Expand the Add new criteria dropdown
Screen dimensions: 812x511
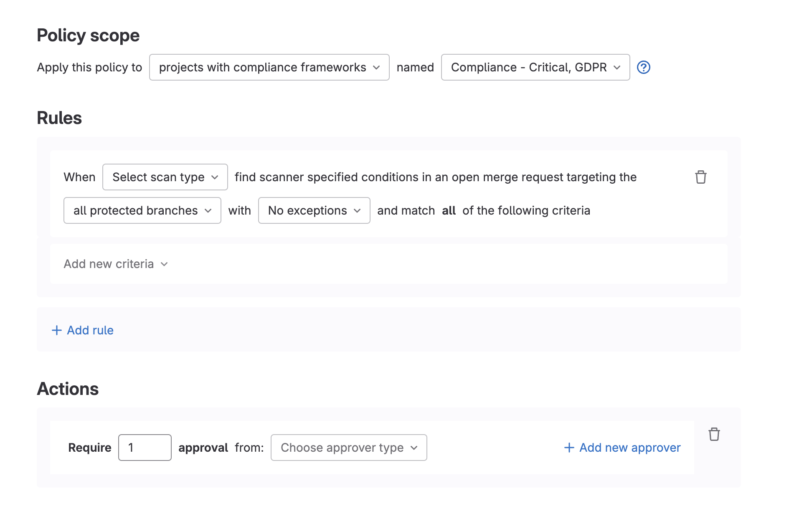115,264
